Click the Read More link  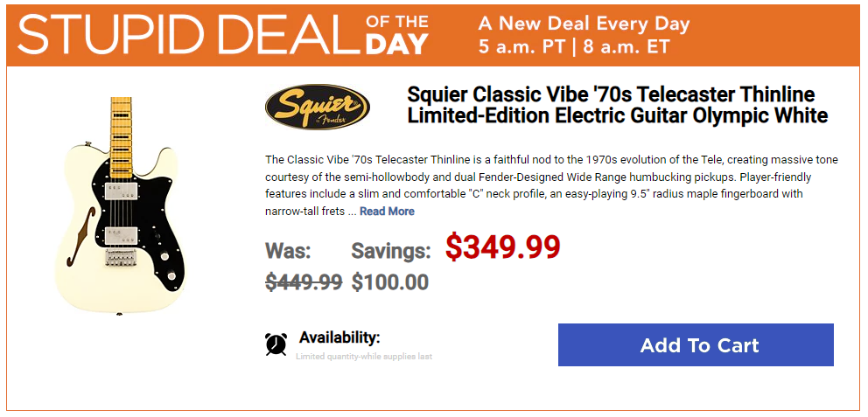(x=387, y=212)
